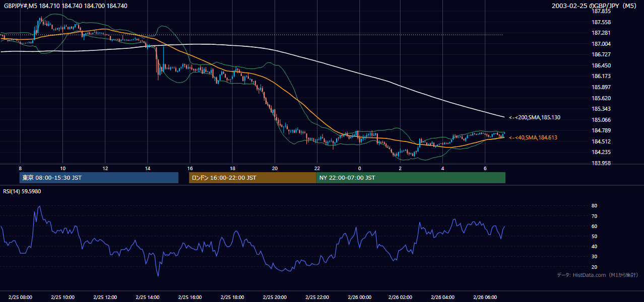The width and height of the screenshot is (644, 302).
Task: Click the RSI scale value 40
Action: [x=594, y=246]
